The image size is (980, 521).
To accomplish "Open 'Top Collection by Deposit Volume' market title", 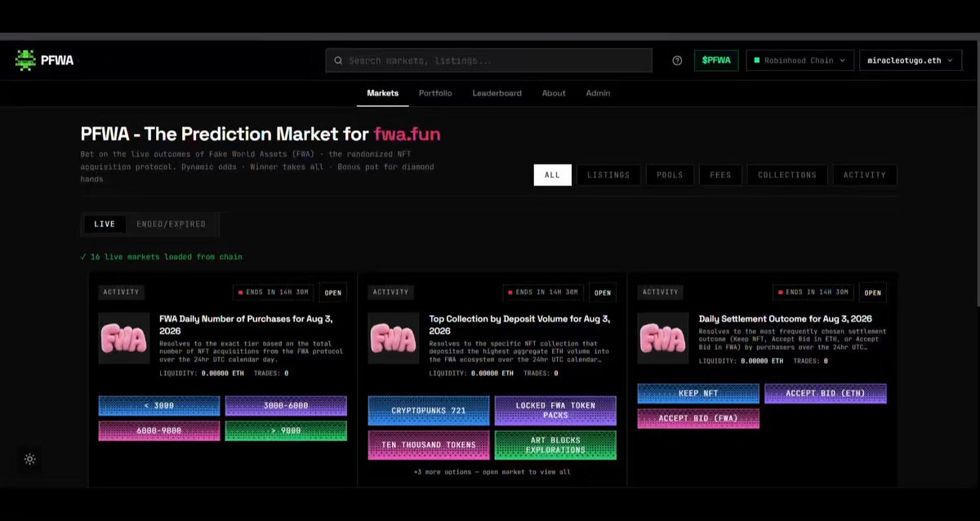I will [x=519, y=325].
